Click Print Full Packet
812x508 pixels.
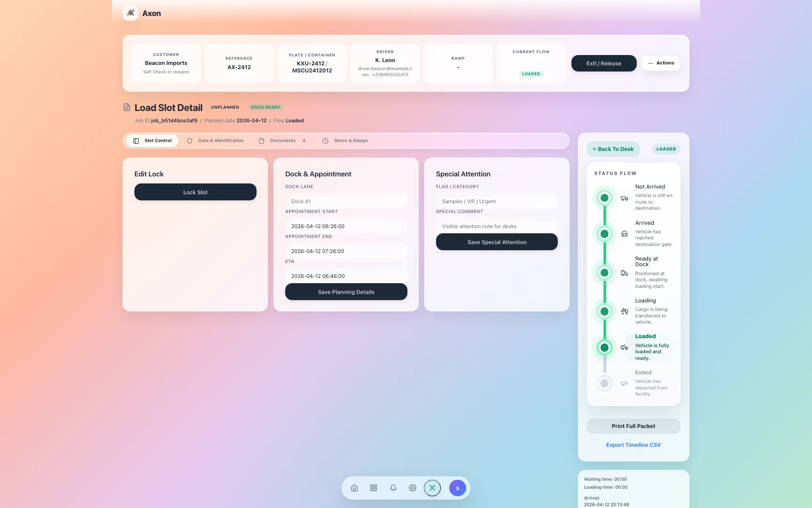(x=633, y=426)
